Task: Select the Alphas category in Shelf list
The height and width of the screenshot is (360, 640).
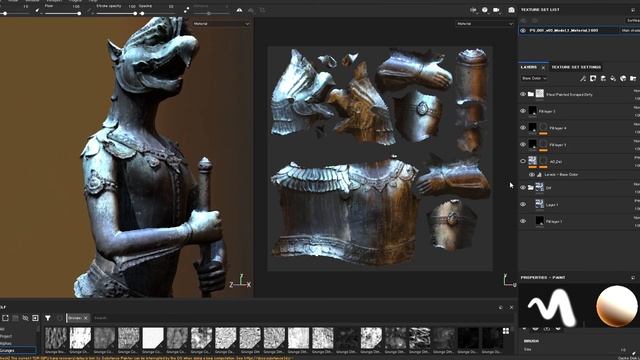Action: point(6,343)
